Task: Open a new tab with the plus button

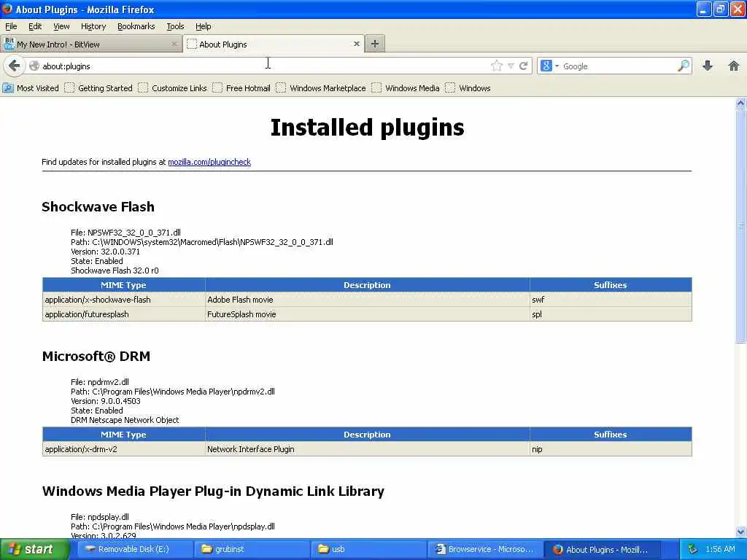Action: (x=375, y=44)
